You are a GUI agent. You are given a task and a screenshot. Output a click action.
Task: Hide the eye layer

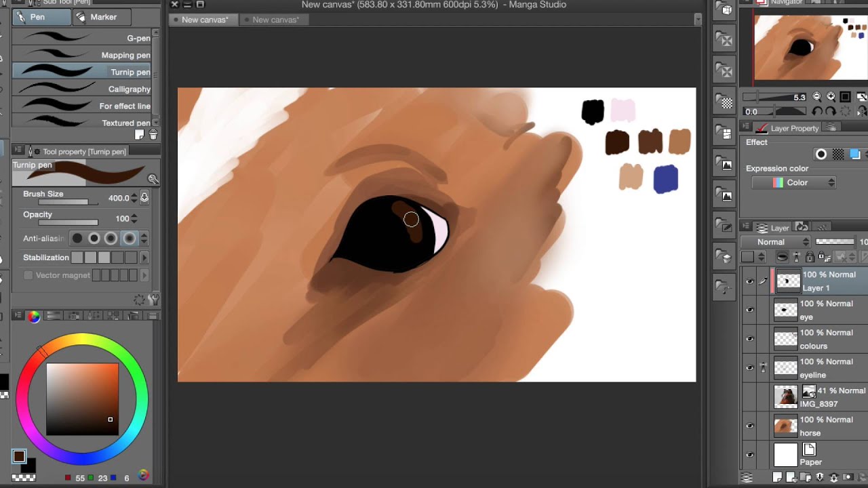[749, 310]
